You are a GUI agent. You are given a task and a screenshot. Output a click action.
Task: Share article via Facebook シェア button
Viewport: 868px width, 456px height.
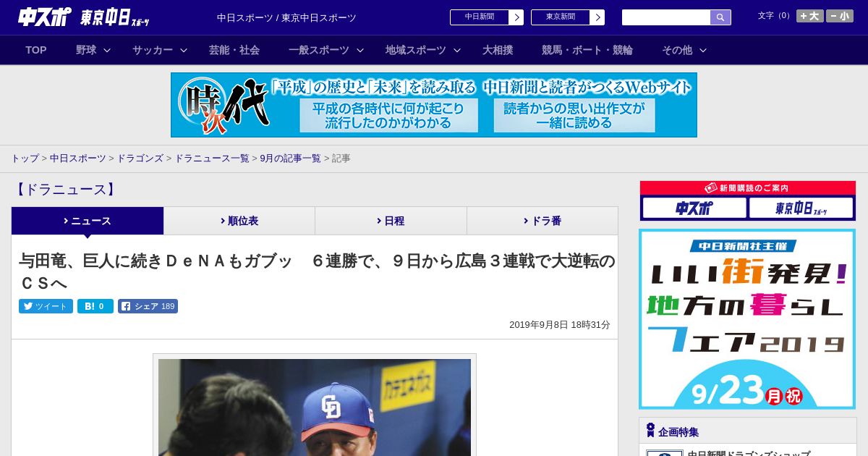[148, 306]
